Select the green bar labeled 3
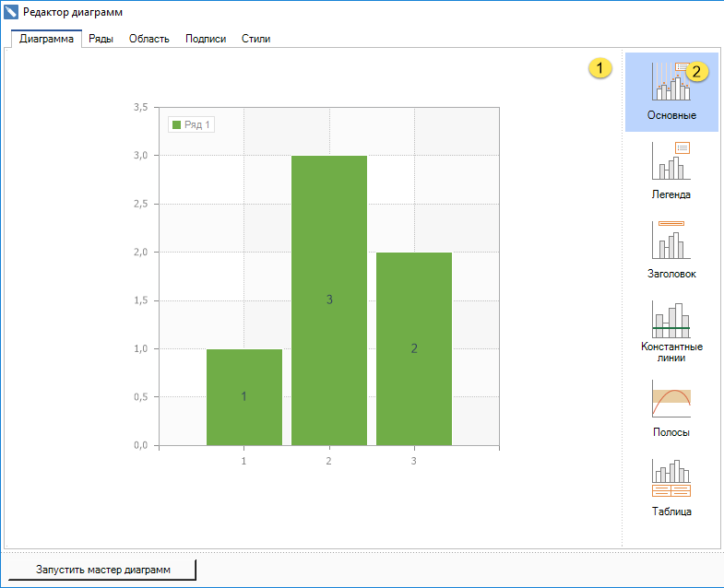The width and height of the screenshot is (724, 588). (329, 300)
